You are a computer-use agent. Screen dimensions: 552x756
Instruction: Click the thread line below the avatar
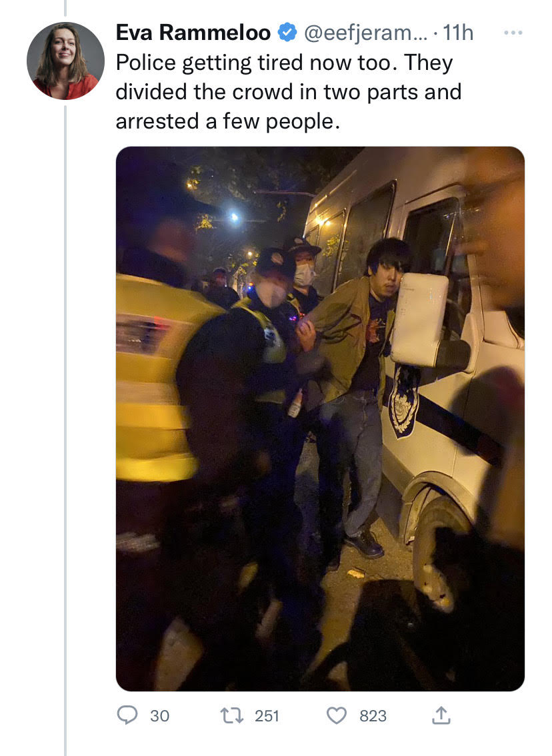(x=65, y=430)
